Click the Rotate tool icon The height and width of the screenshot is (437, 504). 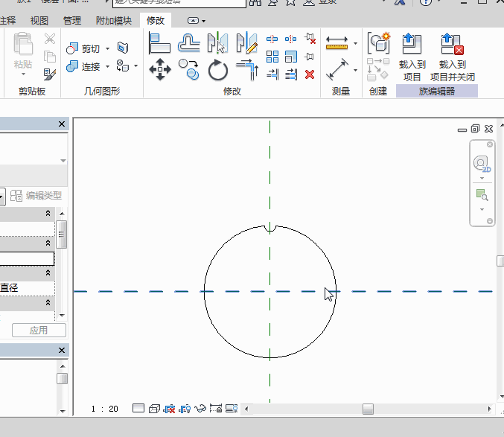[x=218, y=71]
